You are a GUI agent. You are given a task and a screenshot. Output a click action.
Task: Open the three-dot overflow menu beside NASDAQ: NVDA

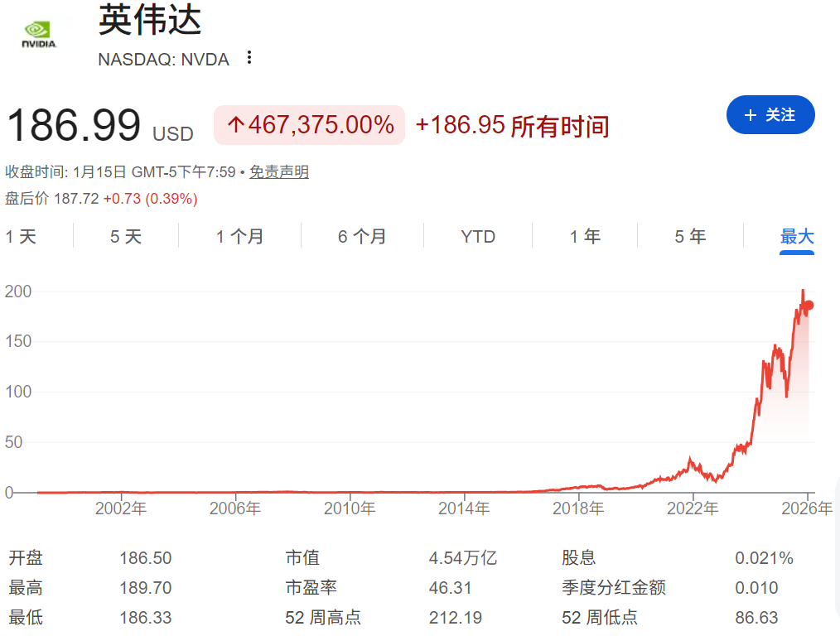click(249, 57)
